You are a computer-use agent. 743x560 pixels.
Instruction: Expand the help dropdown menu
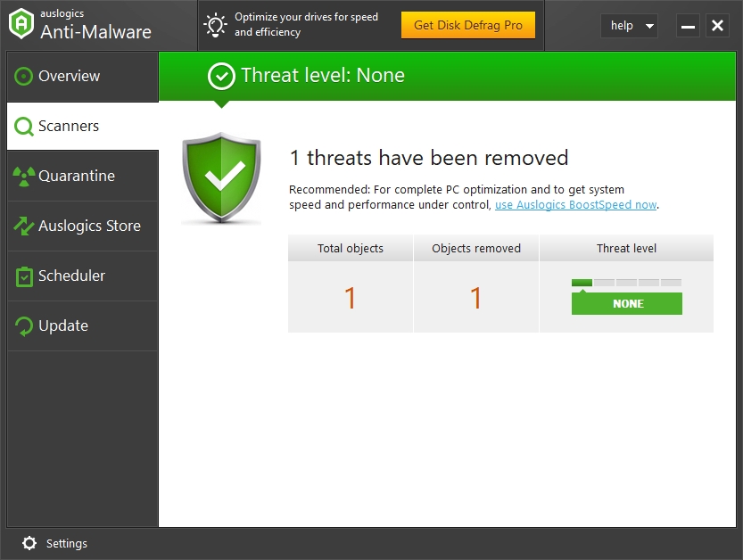[629, 26]
